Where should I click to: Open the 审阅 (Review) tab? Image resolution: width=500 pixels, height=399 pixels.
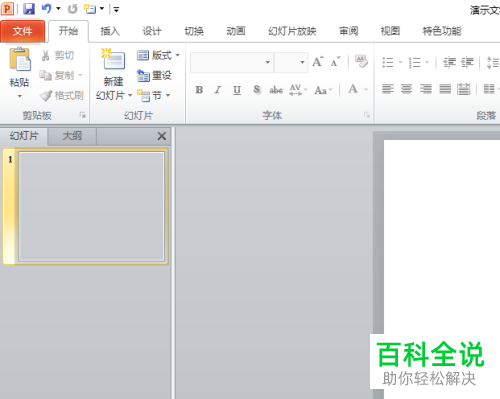349,31
